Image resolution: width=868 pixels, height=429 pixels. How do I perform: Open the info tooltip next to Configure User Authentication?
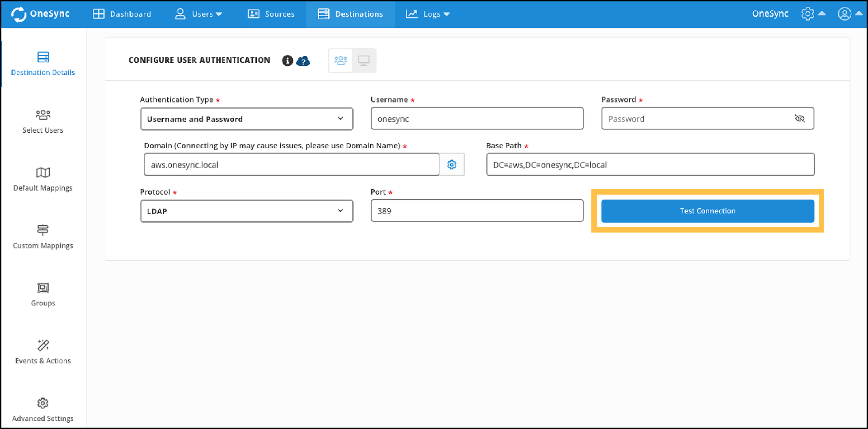287,60
